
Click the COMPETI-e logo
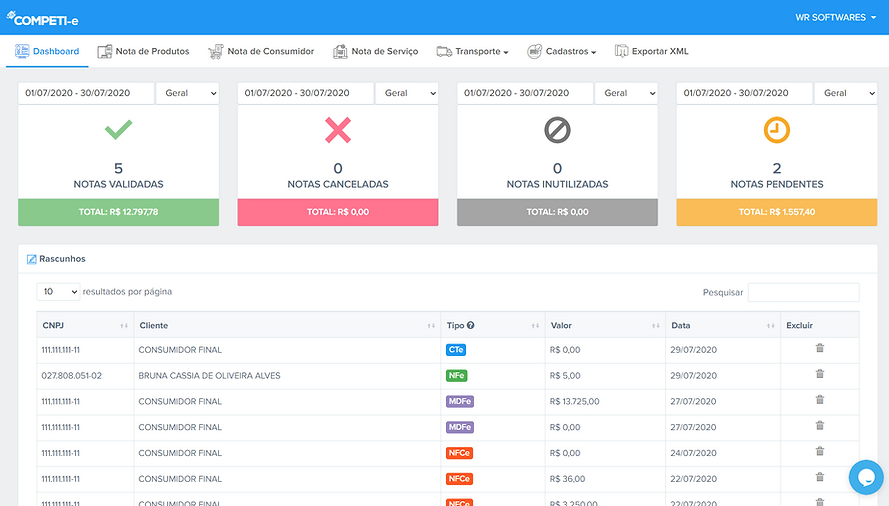click(x=42, y=19)
